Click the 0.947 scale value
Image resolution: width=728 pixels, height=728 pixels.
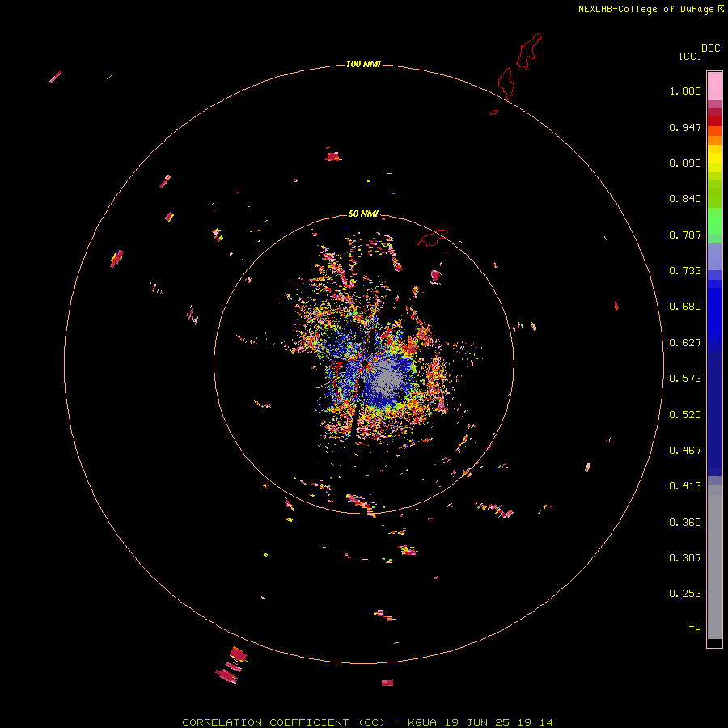click(685, 127)
